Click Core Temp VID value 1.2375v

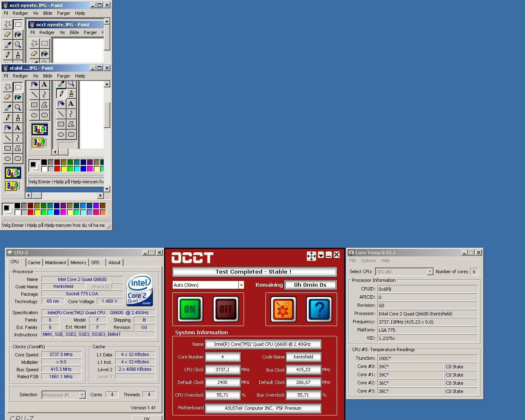427,338
